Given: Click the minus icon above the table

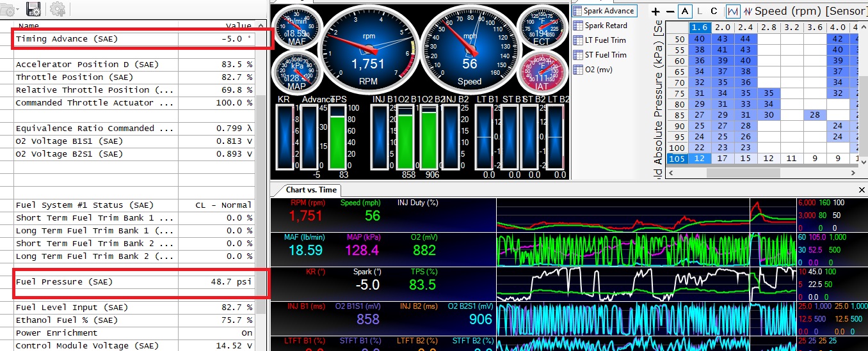Looking at the screenshot, I should click(670, 12).
